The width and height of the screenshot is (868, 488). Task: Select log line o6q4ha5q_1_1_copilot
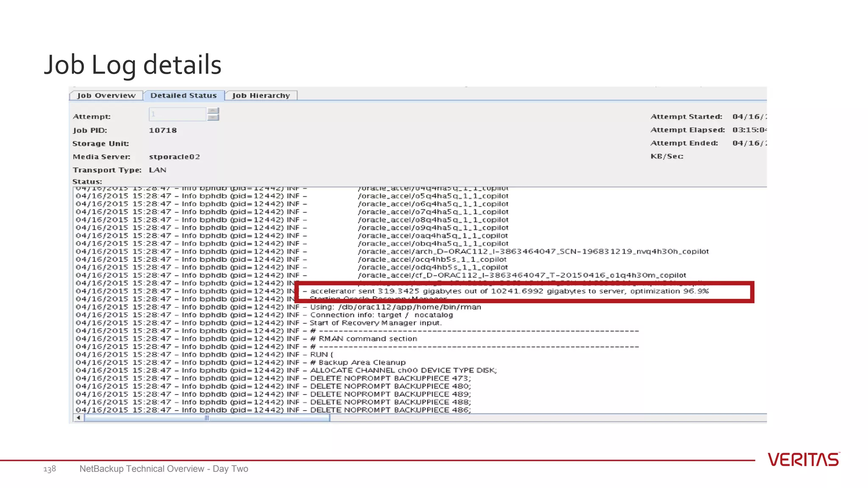tap(292, 204)
